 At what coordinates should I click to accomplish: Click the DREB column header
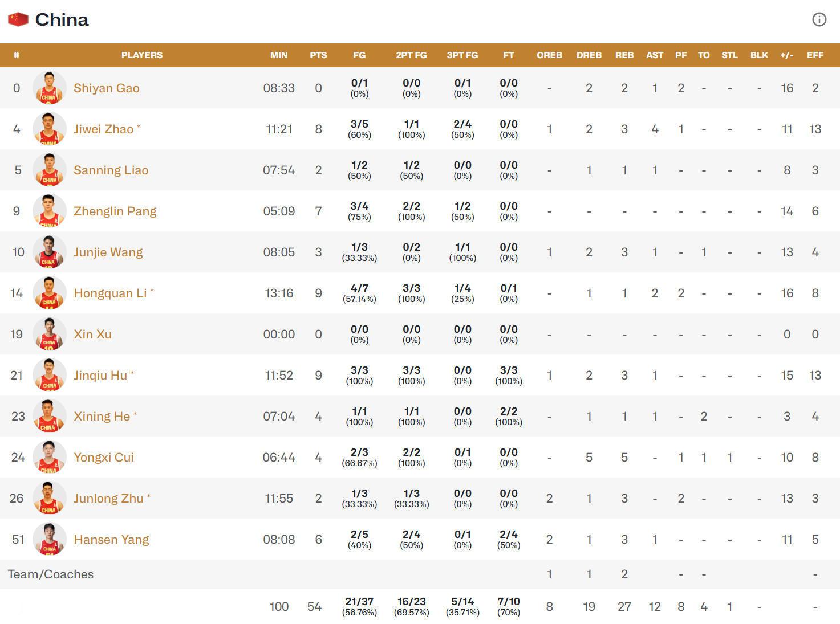[589, 55]
